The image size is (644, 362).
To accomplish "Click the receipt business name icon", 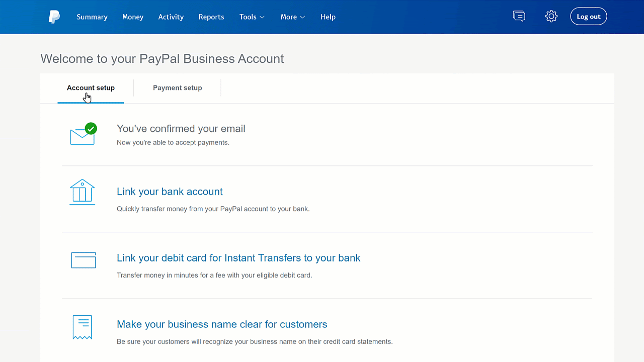I will tap(82, 327).
